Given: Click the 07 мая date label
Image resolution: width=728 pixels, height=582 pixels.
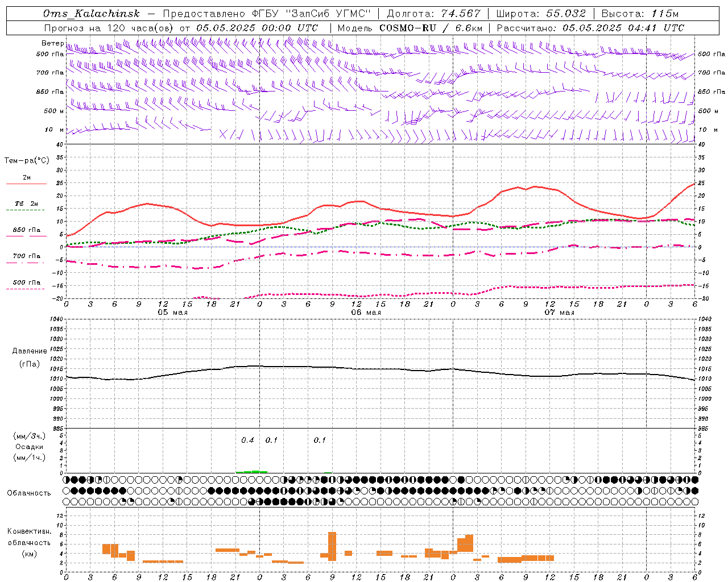Looking at the screenshot, I should tap(560, 313).
